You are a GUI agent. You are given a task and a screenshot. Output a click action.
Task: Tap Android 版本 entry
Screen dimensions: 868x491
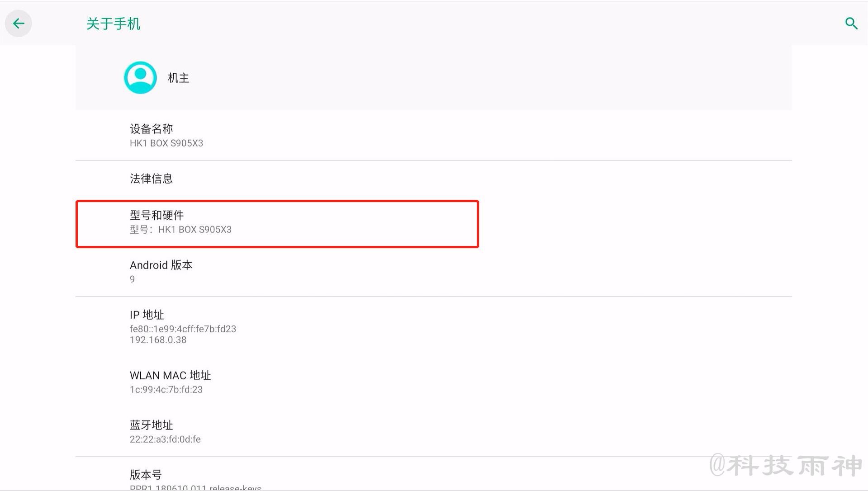tap(433, 272)
